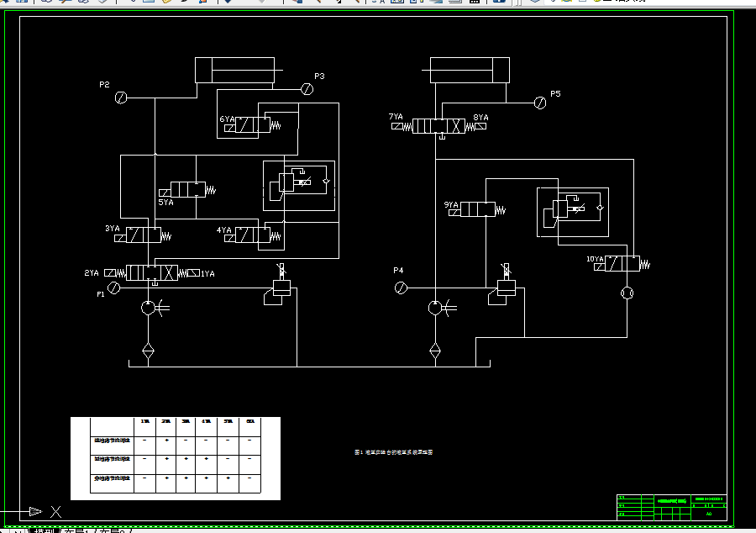The width and height of the screenshot is (756, 533).
Task: Select the circular symbol below the 10YA valve
Action: pos(627,293)
